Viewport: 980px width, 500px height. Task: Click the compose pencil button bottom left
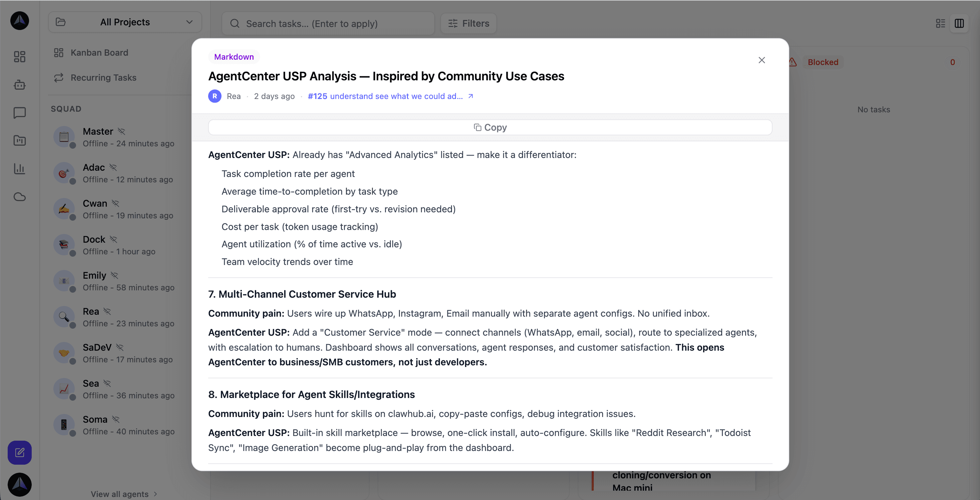(19, 452)
